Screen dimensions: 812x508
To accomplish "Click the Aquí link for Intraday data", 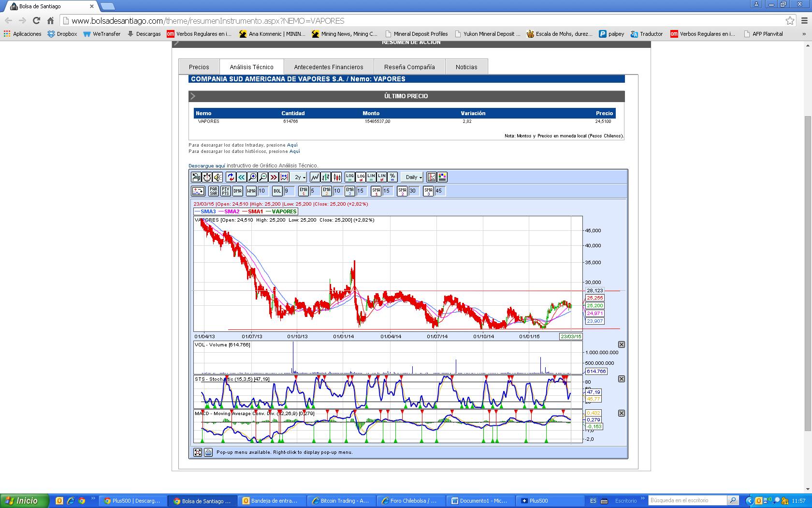I will point(292,145).
